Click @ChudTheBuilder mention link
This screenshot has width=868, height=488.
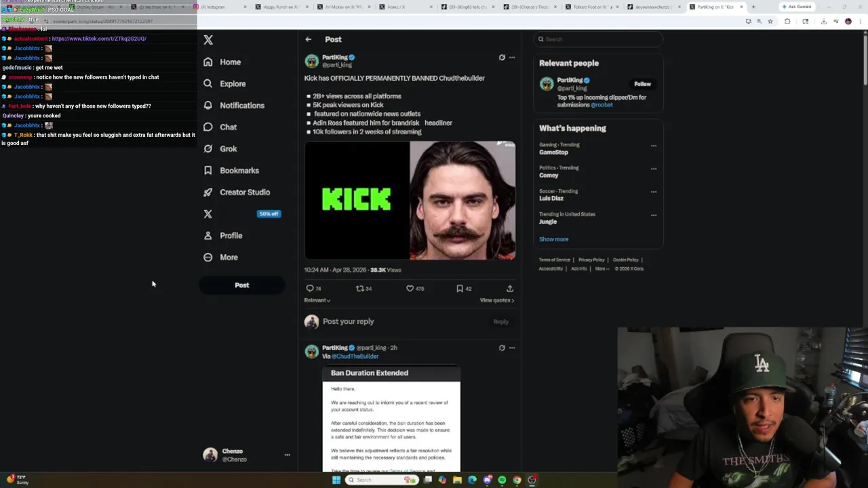click(355, 357)
